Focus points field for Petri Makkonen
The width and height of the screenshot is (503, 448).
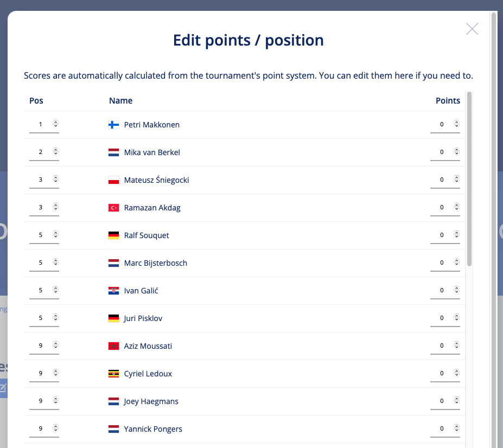(445, 124)
